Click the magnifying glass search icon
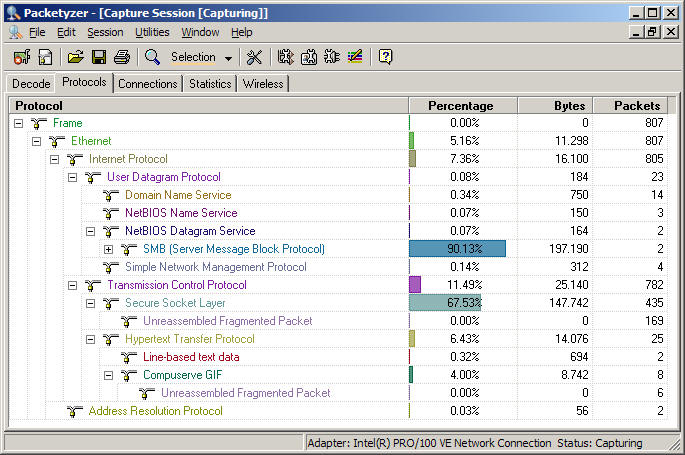The height and width of the screenshot is (455, 685). coord(152,57)
